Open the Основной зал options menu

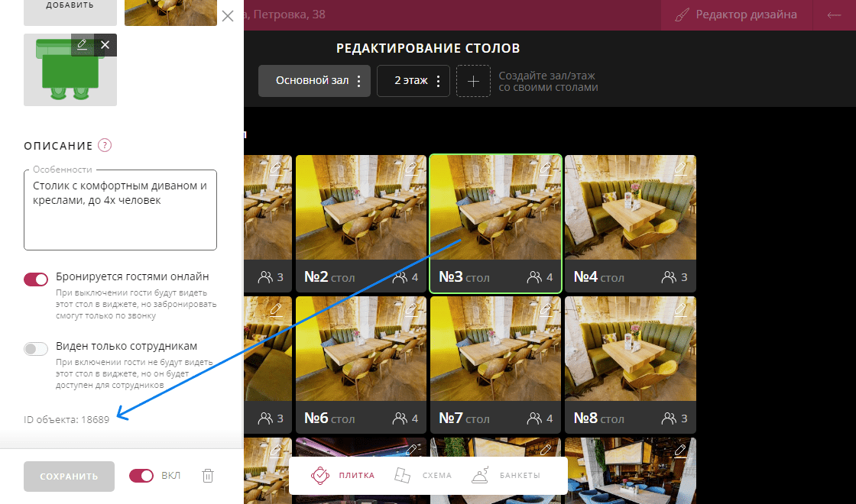click(359, 81)
